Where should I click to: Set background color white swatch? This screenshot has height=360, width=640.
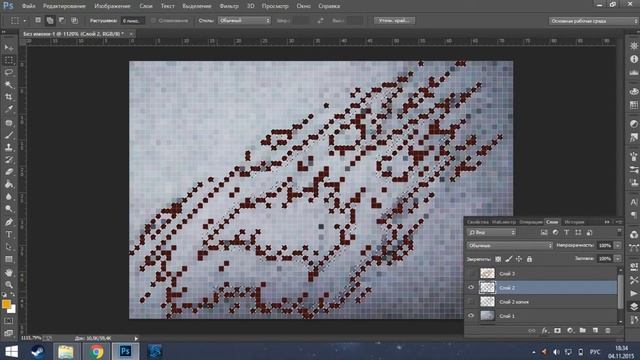tap(13, 310)
